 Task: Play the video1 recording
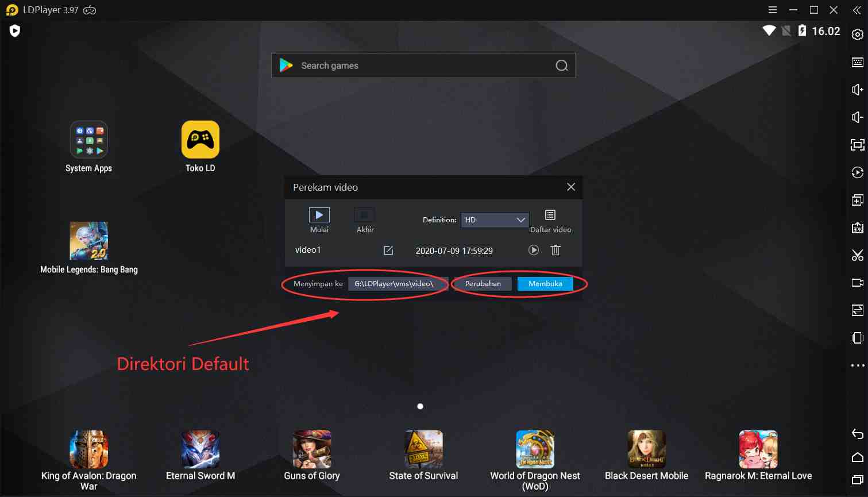pos(534,250)
